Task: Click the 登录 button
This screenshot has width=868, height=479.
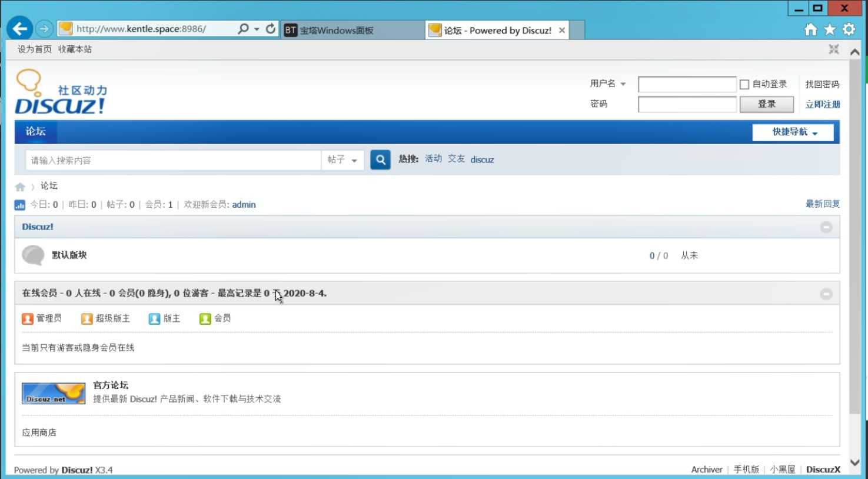Action: pyautogui.click(x=767, y=104)
